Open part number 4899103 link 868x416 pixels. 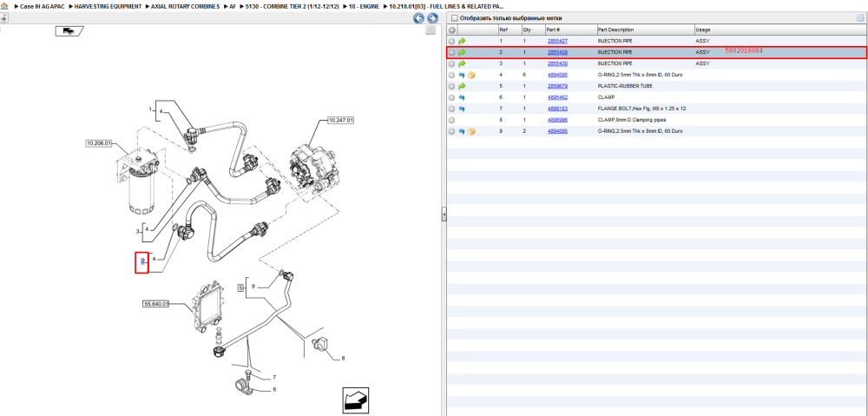[557, 109]
